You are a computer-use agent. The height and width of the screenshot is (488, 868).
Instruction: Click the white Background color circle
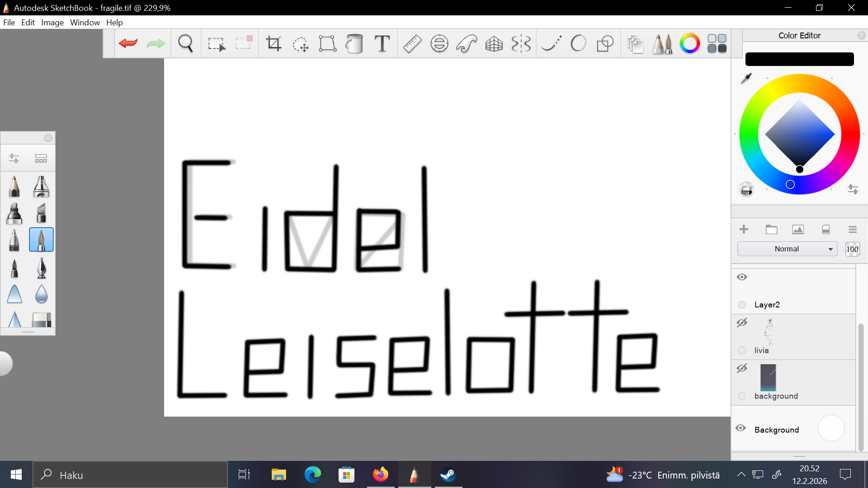(831, 428)
